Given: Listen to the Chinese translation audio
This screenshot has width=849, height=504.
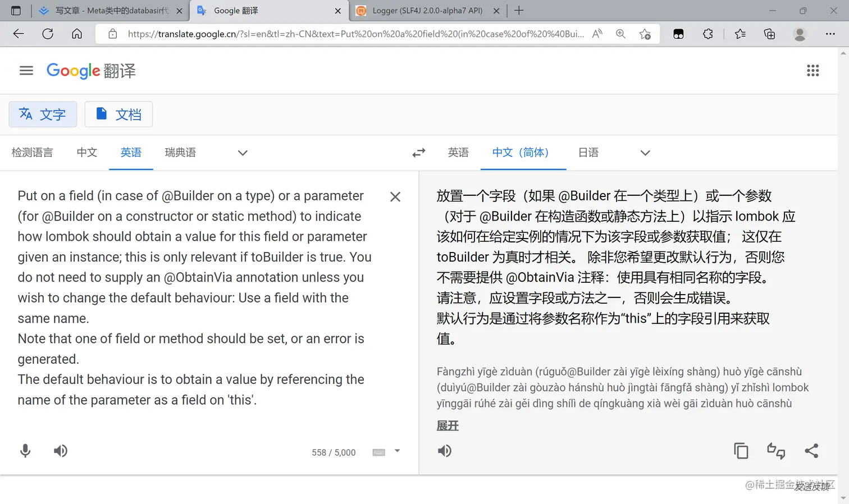Looking at the screenshot, I should [445, 451].
